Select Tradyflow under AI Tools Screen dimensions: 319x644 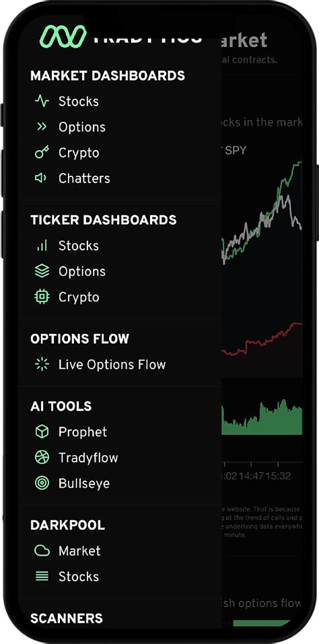(88, 458)
